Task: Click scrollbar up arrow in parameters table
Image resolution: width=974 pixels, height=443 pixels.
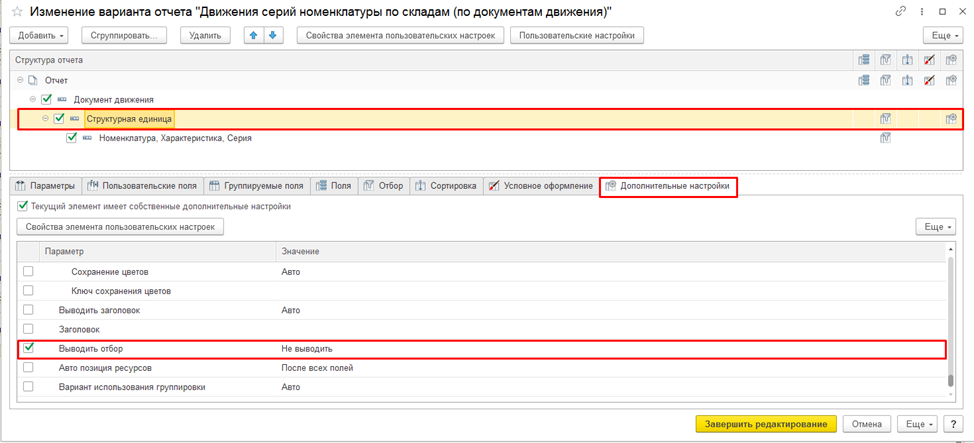Action: tap(950, 250)
